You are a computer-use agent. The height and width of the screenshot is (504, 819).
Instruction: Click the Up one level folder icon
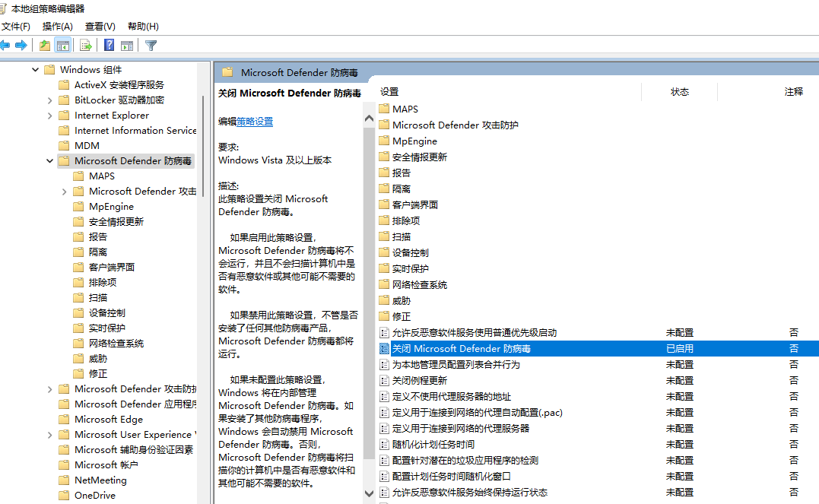[x=45, y=46]
